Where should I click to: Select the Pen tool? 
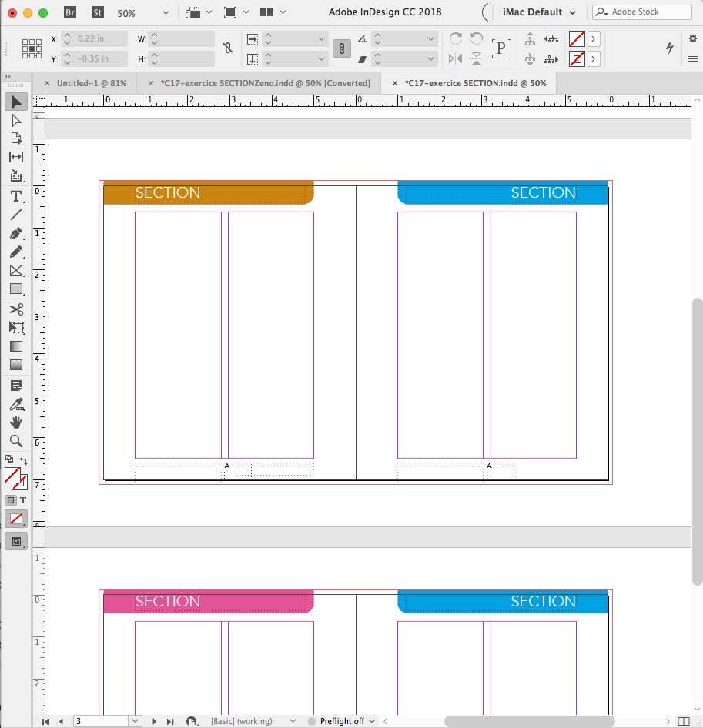coord(16,233)
